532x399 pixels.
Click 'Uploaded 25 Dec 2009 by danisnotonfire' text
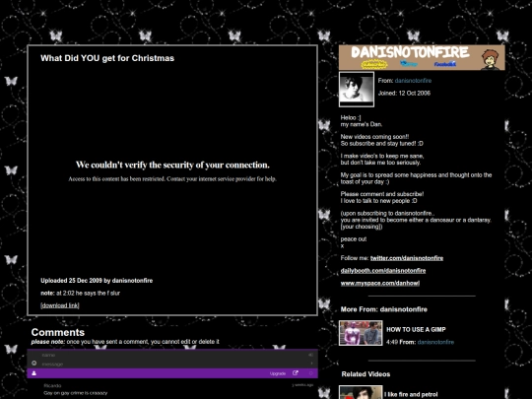97,281
